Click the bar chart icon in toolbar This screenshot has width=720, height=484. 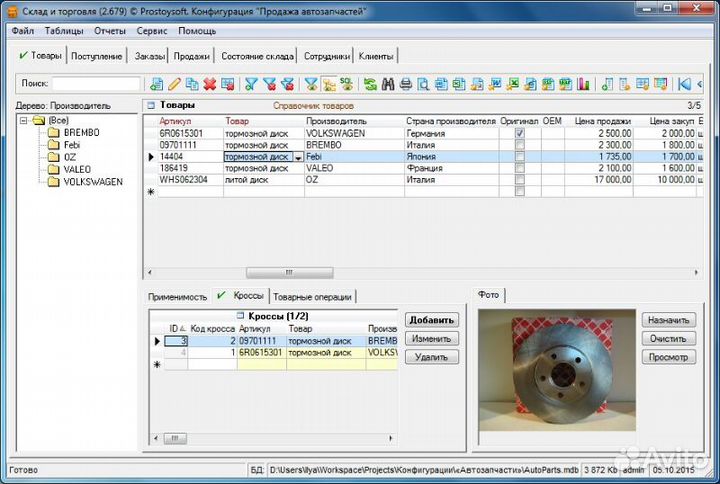click(583, 84)
